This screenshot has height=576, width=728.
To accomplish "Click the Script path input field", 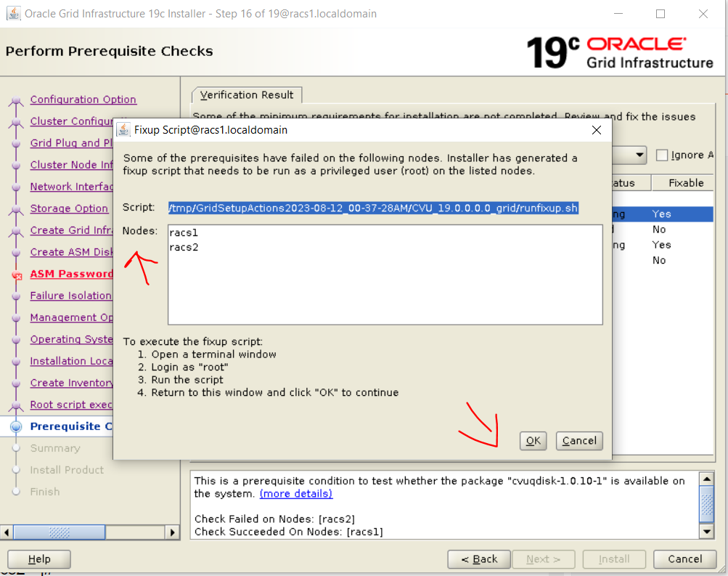I will tap(373, 208).
